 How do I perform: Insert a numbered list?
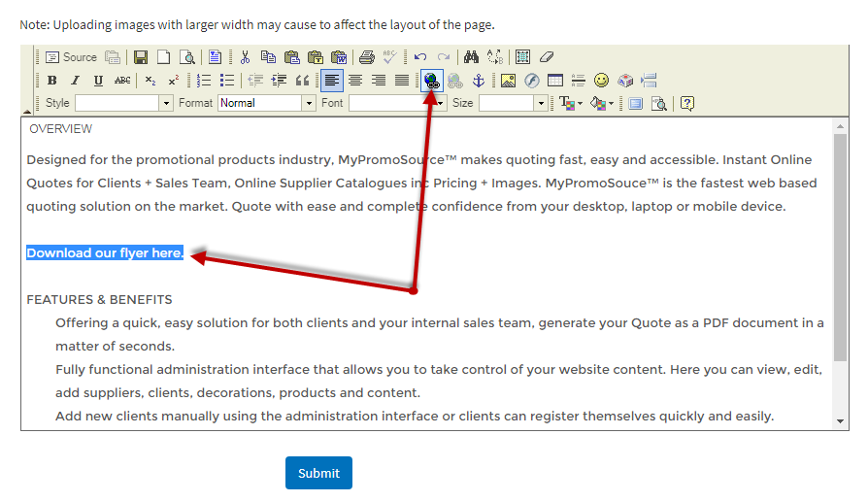tap(204, 81)
